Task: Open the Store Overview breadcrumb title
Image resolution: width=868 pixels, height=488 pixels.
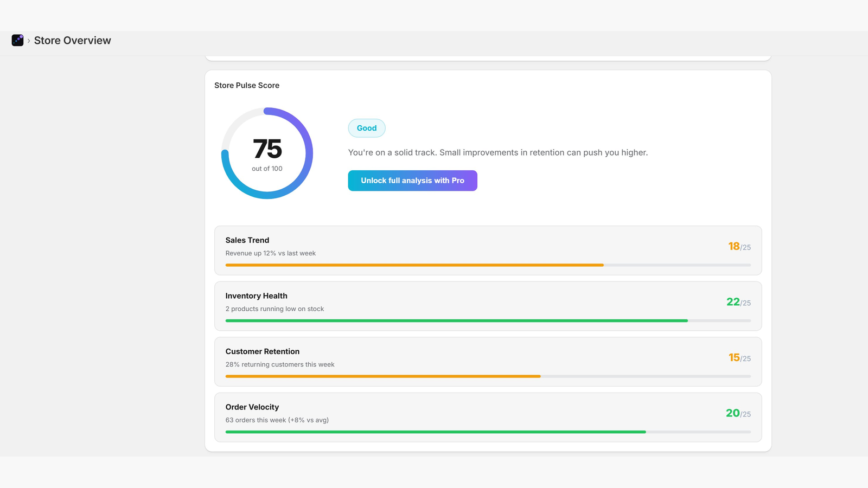Action: [72, 40]
